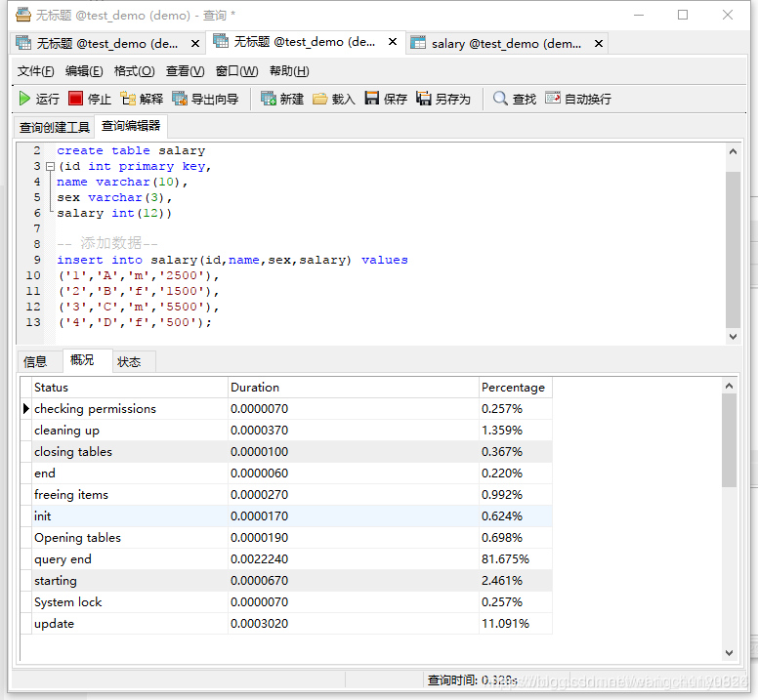758x700 pixels.
Task: Switch to 查询创建工具 tab
Action: pos(54,127)
